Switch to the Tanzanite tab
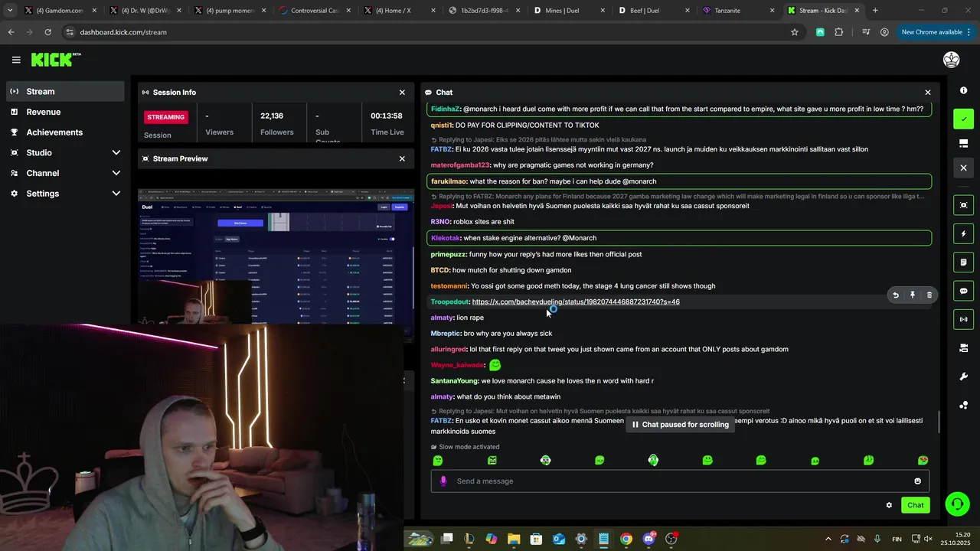This screenshot has width=980, height=551. pyautogui.click(x=736, y=11)
